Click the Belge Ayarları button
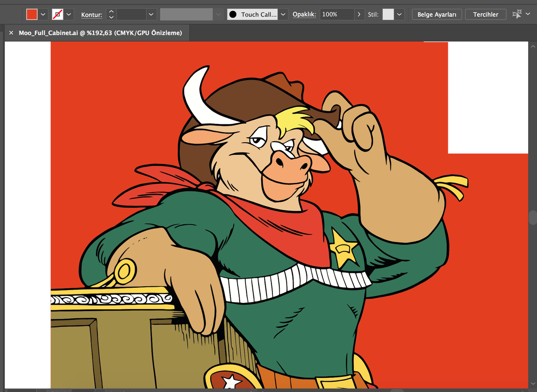This screenshot has width=537, height=392. [437, 14]
